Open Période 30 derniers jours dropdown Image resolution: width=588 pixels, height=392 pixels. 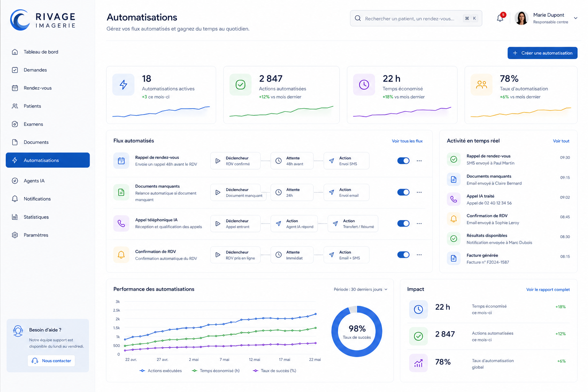[360, 289]
